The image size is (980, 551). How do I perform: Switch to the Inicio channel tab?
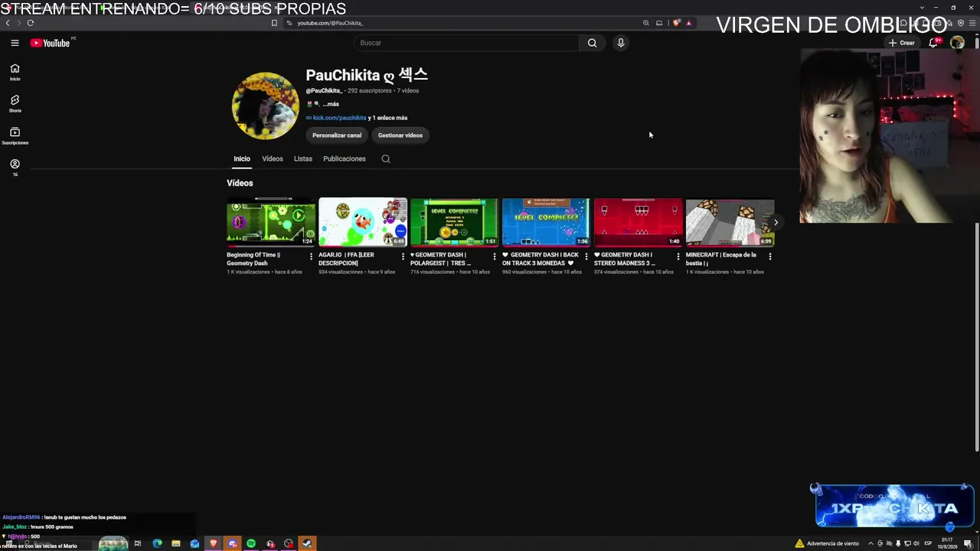242,159
